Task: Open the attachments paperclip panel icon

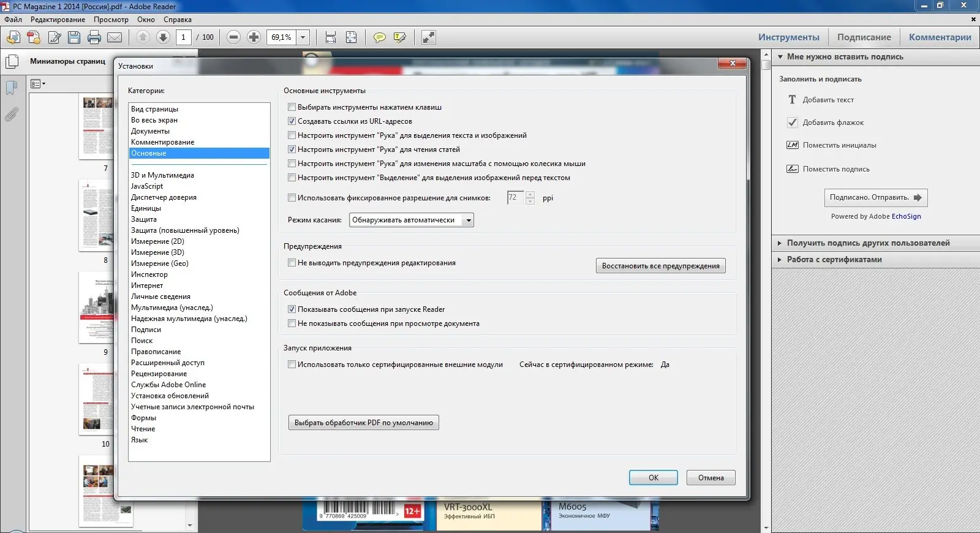Action: coord(11,114)
